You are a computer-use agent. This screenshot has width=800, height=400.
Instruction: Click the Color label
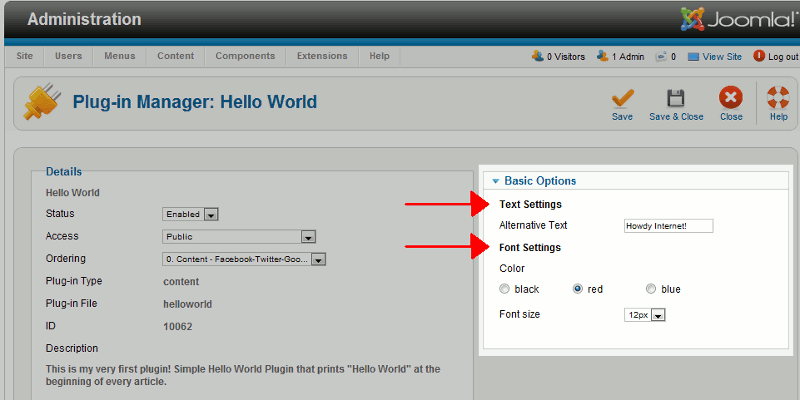512,268
